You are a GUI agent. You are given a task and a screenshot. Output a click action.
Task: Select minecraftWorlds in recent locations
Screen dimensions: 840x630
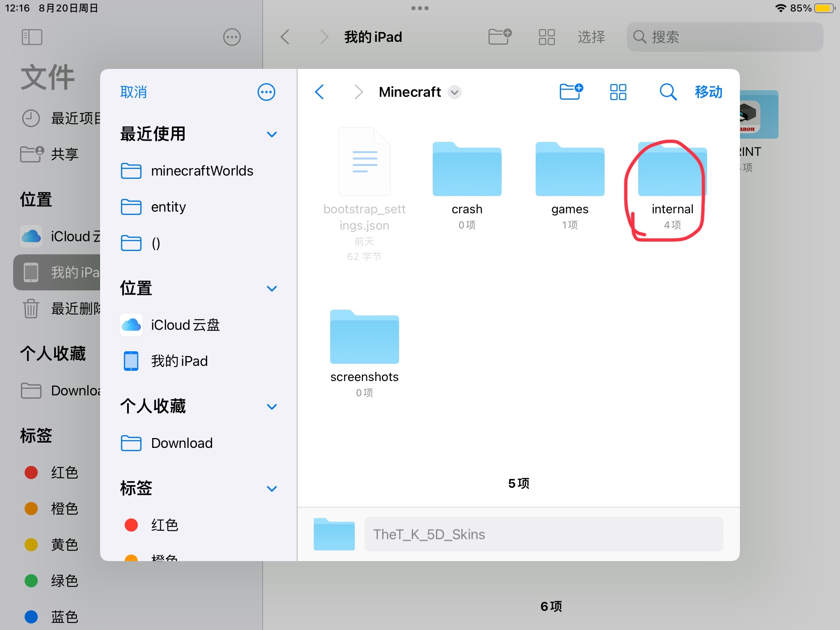(199, 171)
